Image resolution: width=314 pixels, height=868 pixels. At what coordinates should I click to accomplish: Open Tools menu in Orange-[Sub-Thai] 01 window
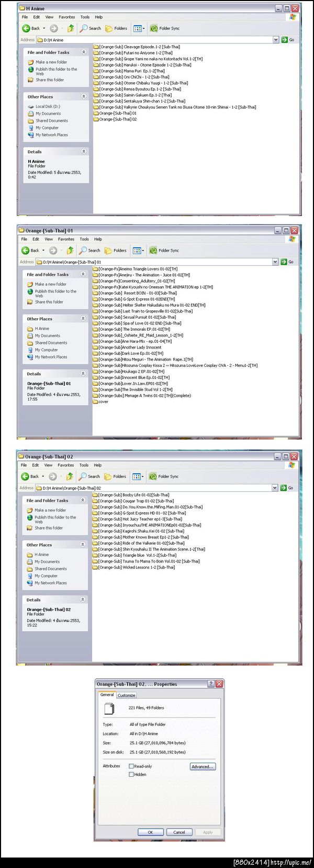click(x=84, y=239)
